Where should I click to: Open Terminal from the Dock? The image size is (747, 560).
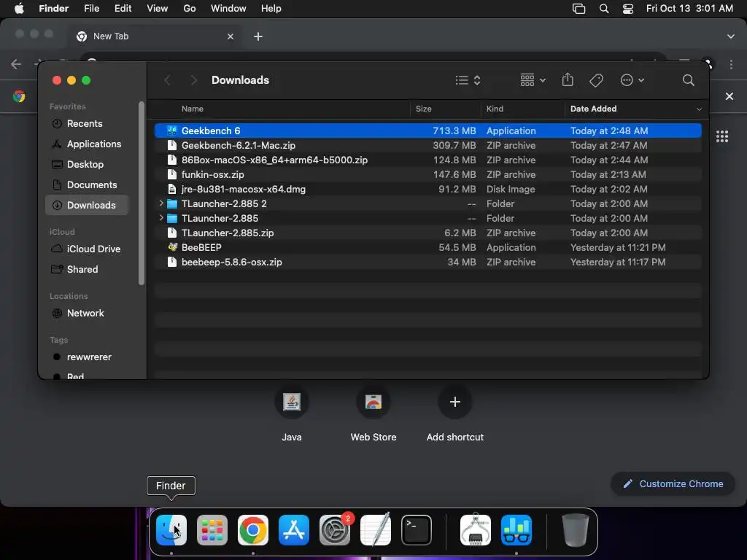click(417, 530)
